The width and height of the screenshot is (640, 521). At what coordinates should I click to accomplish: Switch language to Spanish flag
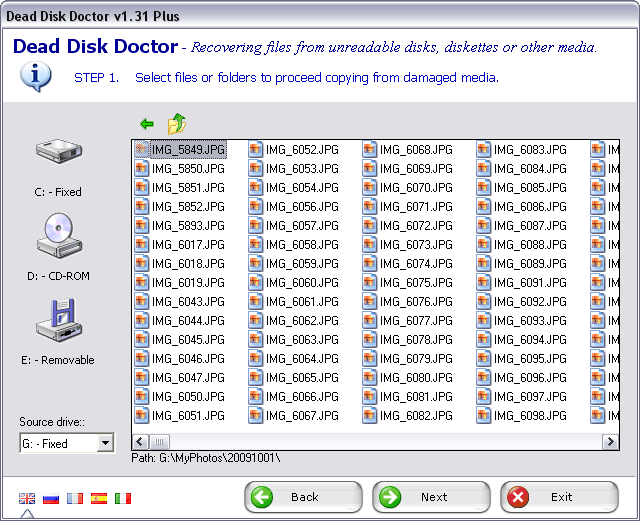click(99, 499)
